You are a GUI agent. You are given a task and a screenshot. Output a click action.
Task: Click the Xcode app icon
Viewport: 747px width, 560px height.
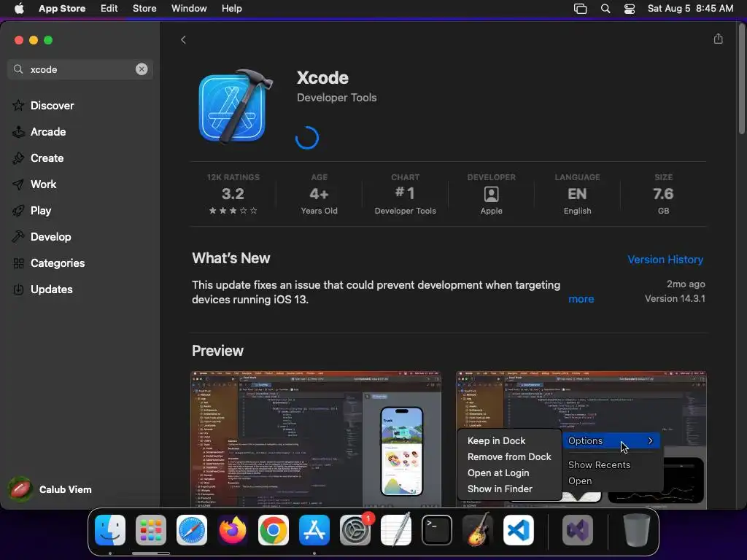(235, 106)
